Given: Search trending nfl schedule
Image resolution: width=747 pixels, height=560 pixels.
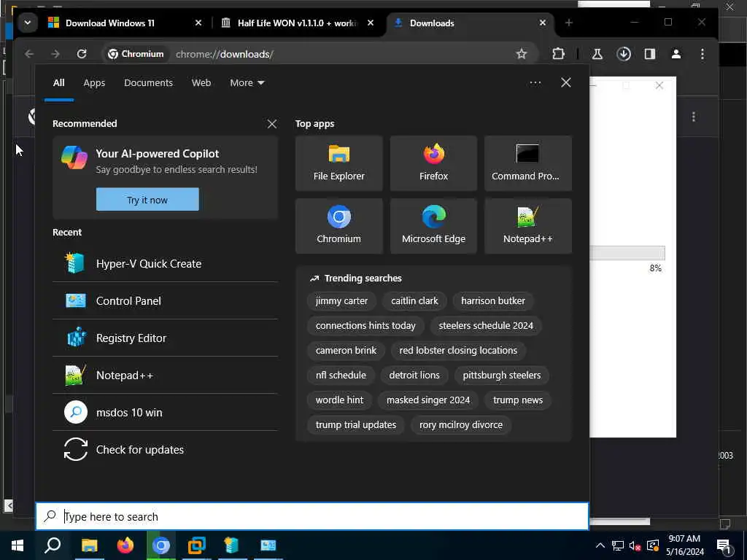Looking at the screenshot, I should (x=341, y=376).
